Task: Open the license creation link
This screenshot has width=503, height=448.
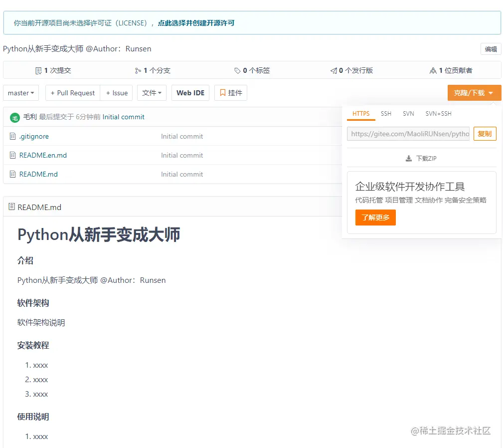Action: (x=196, y=23)
